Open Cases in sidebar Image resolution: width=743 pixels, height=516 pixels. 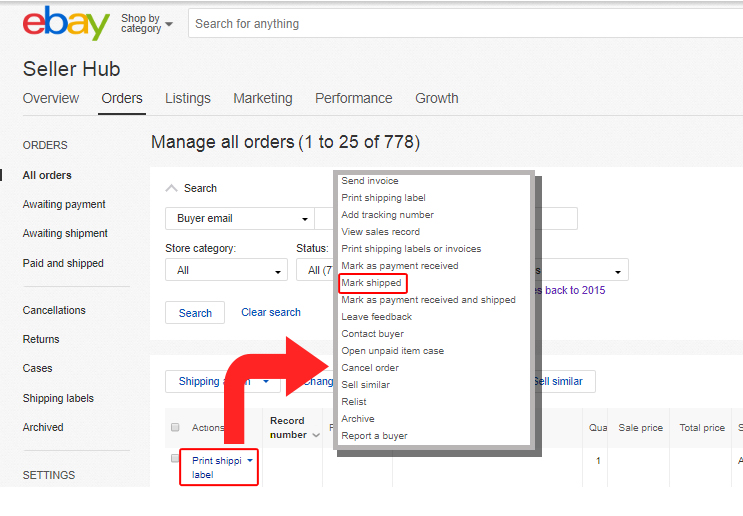tap(37, 368)
